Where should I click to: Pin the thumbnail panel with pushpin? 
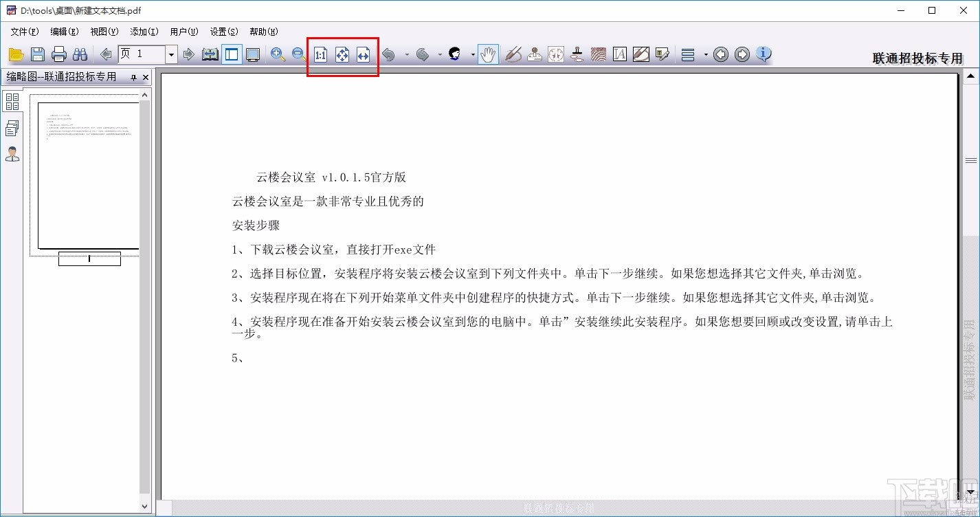(133, 77)
